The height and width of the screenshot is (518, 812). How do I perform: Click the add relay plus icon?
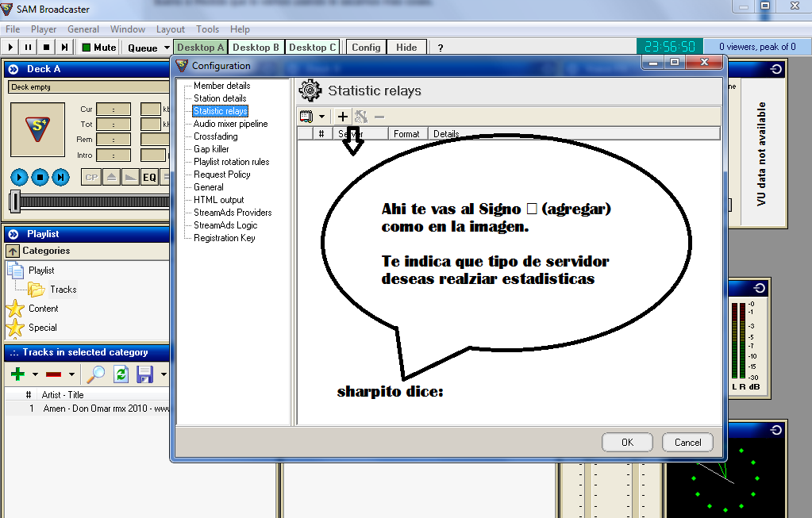(342, 117)
